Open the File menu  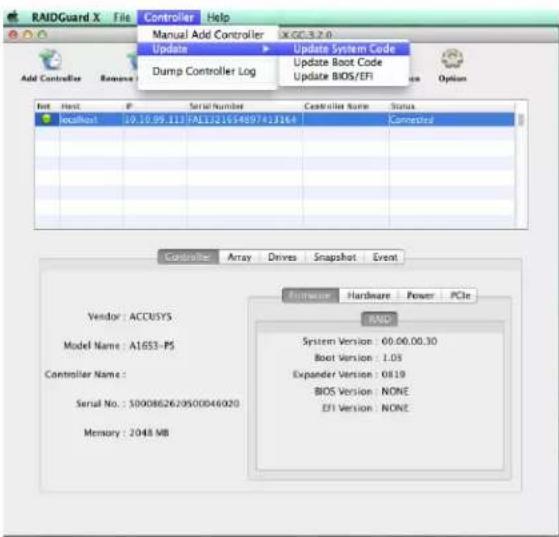click(x=122, y=17)
